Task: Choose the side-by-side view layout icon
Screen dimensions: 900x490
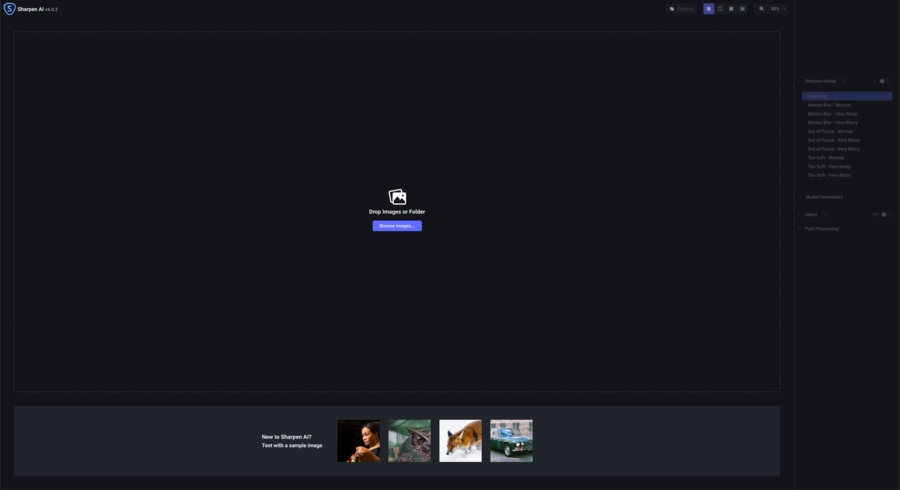Action: coord(731,9)
